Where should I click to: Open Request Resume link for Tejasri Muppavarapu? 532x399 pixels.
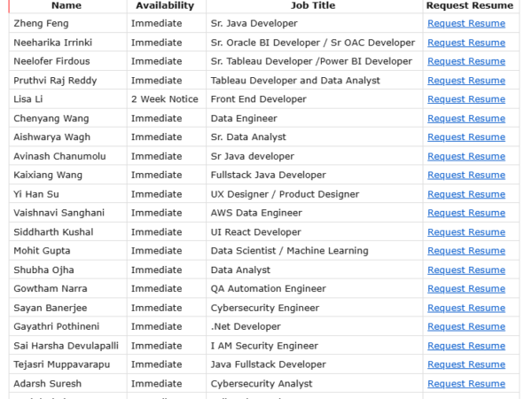pos(466,365)
